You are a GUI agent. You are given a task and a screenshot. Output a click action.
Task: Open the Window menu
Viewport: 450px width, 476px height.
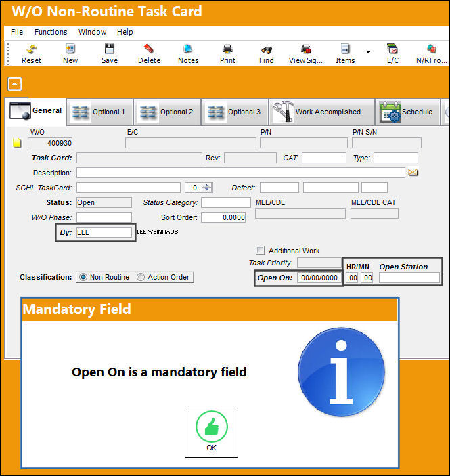(x=92, y=32)
